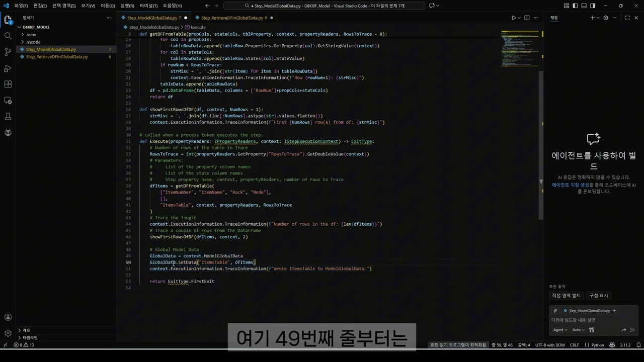Switch to Step_RetrieveDFInGlobalData.py tab
Viewport: 644px width, 362px height.
pos(232,18)
